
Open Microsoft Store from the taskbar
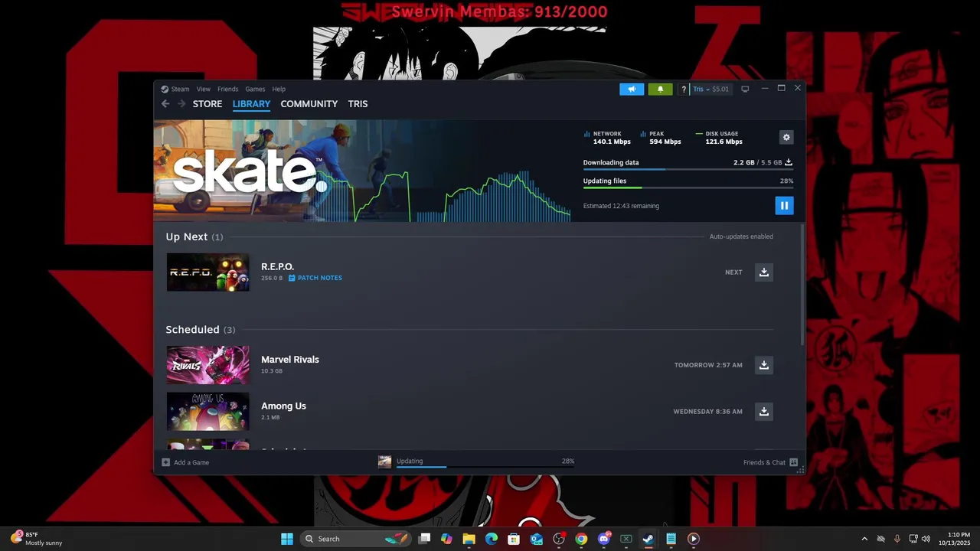[514, 539]
